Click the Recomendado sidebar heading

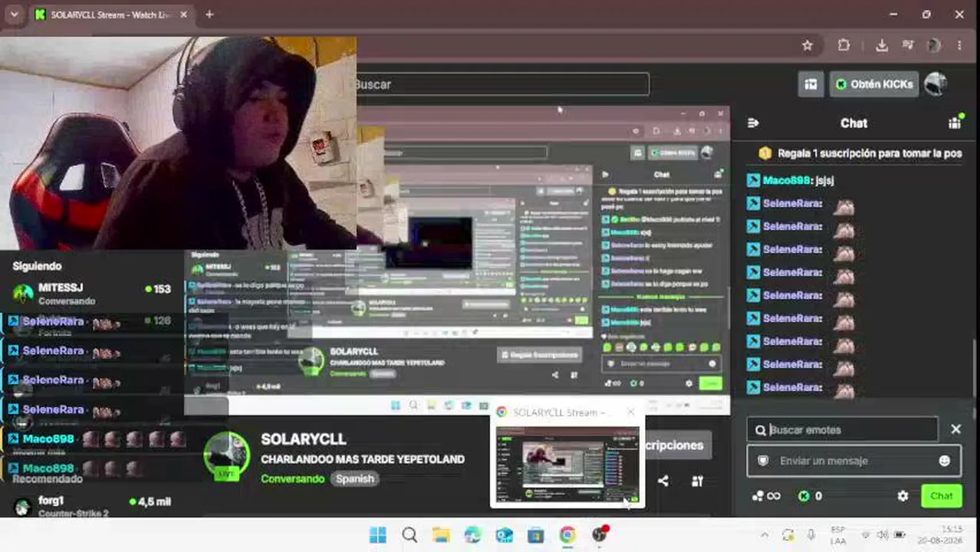pos(47,478)
